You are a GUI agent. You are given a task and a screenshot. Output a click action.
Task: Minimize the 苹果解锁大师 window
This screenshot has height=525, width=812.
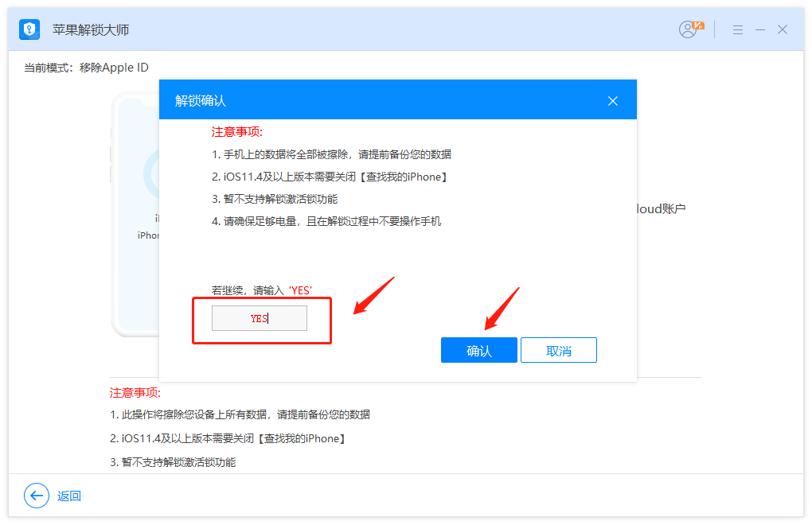(x=760, y=29)
